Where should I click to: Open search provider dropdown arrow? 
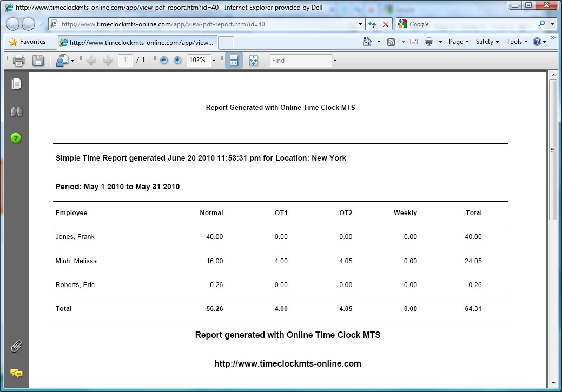(x=553, y=24)
